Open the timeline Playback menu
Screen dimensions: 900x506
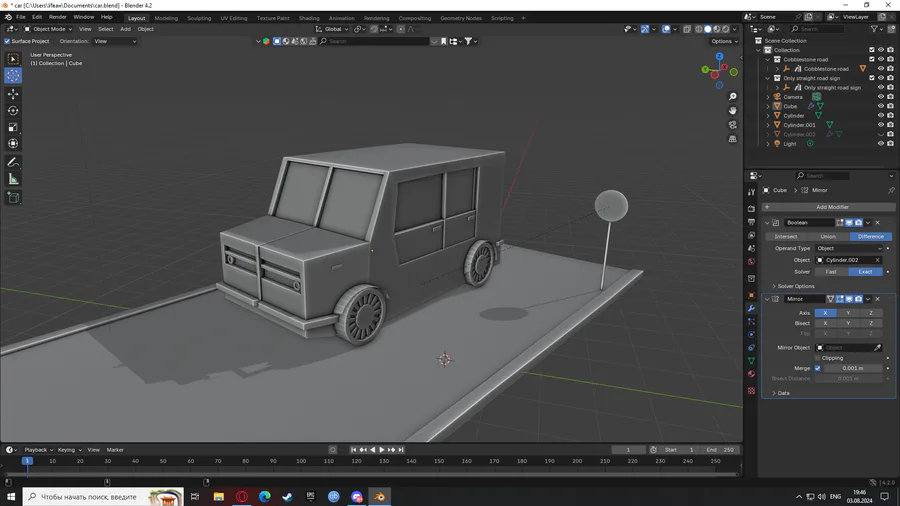tap(38, 450)
